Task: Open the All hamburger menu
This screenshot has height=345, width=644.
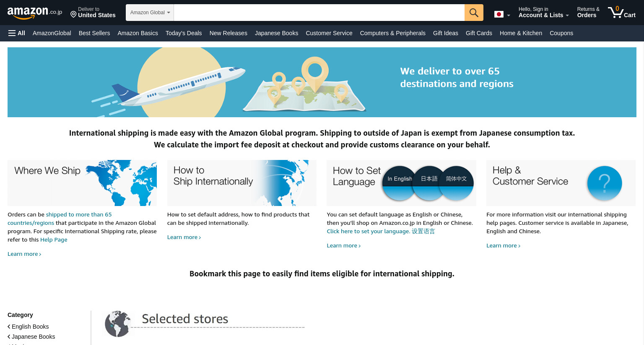Action: click(x=17, y=33)
